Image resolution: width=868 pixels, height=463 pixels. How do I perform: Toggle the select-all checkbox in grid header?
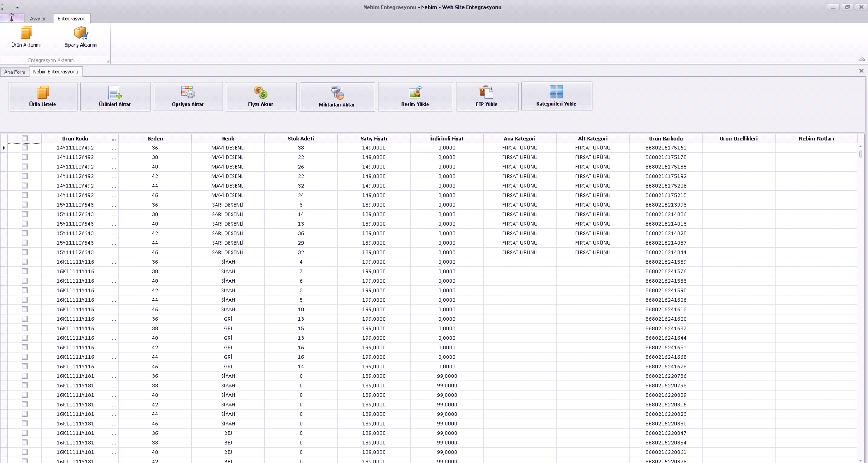coord(24,139)
